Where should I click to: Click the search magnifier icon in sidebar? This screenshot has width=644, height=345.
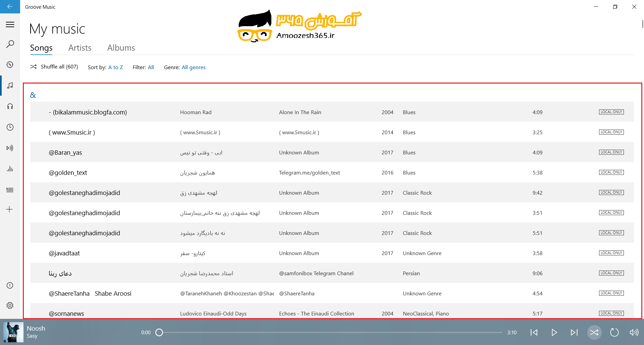[x=10, y=44]
